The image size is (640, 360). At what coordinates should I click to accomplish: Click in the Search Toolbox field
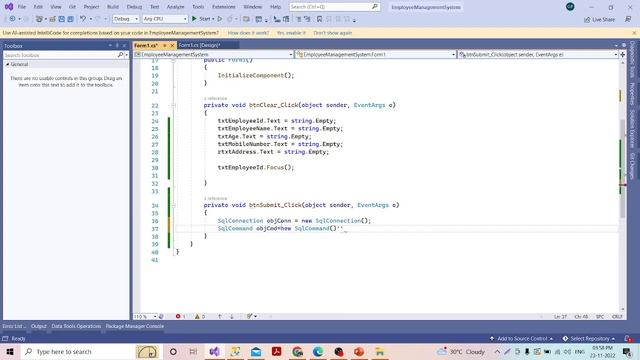(60, 55)
